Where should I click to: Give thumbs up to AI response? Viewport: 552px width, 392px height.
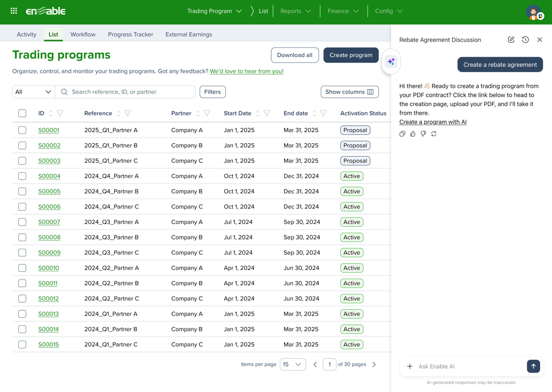[x=413, y=134]
